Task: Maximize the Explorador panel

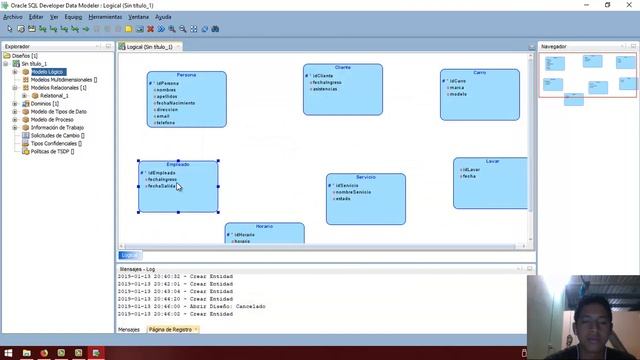Action: pos(108,46)
